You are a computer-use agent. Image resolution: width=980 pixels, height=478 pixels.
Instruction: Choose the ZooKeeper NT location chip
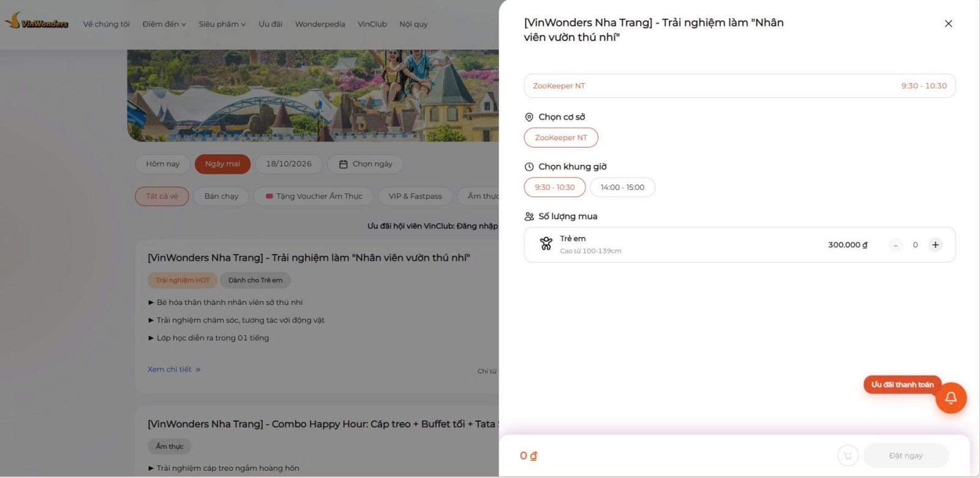tap(561, 138)
